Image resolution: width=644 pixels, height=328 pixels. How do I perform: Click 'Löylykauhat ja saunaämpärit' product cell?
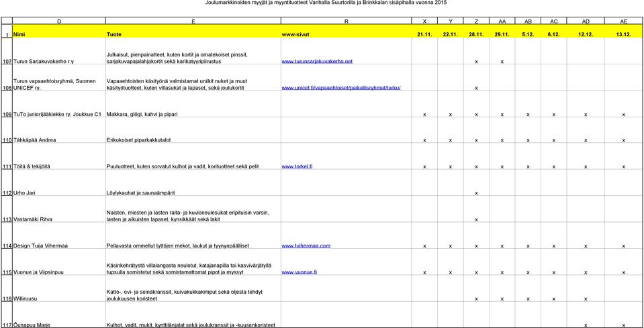point(193,183)
